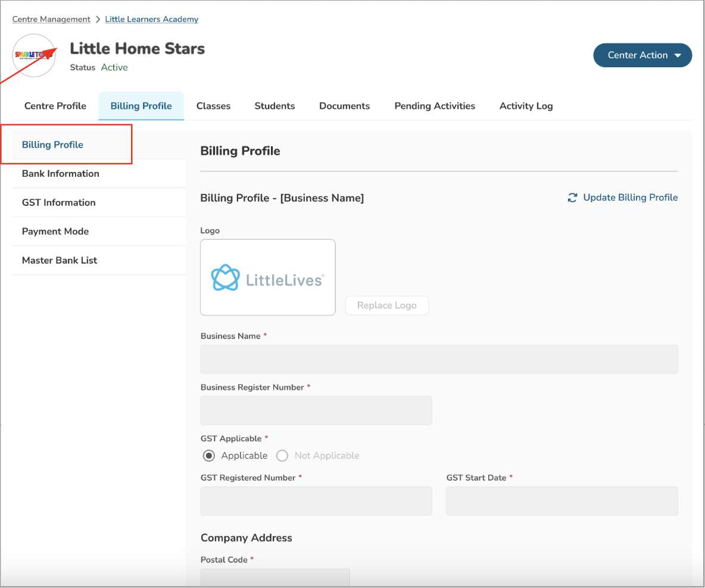
Task: Click the LittleLives logo thumbnail
Action: pyautogui.click(x=268, y=277)
